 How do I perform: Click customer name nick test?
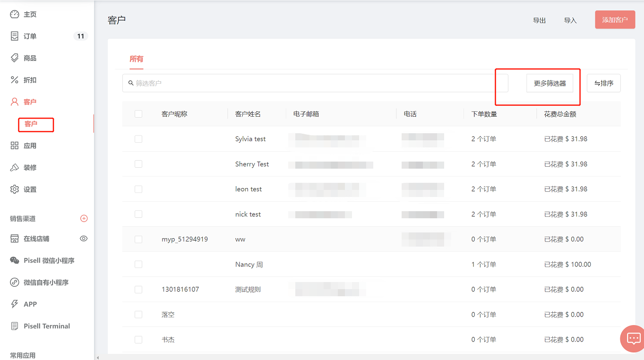click(x=248, y=214)
